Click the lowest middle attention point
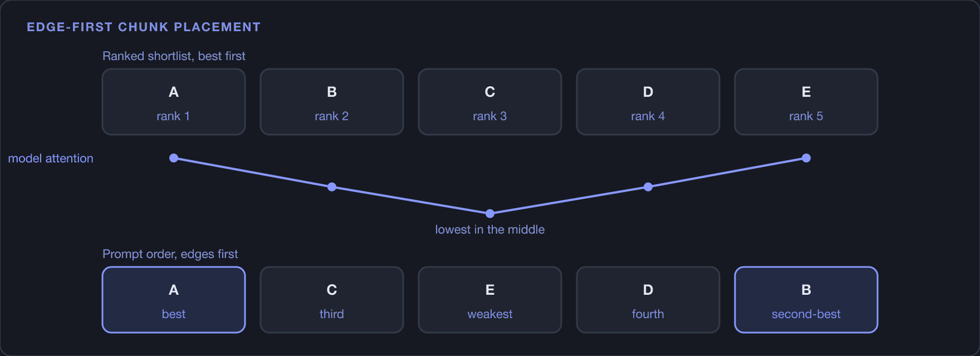 pos(490,213)
